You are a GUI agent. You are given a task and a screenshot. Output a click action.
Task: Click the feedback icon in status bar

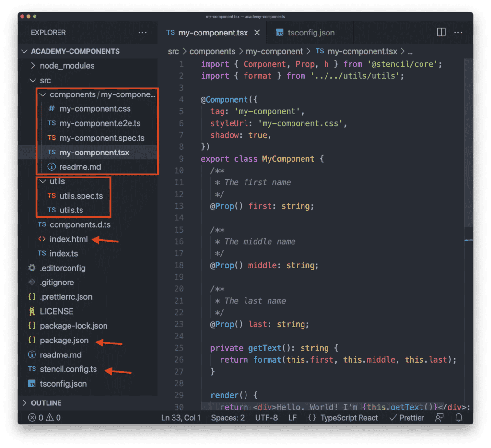pyautogui.click(x=439, y=418)
